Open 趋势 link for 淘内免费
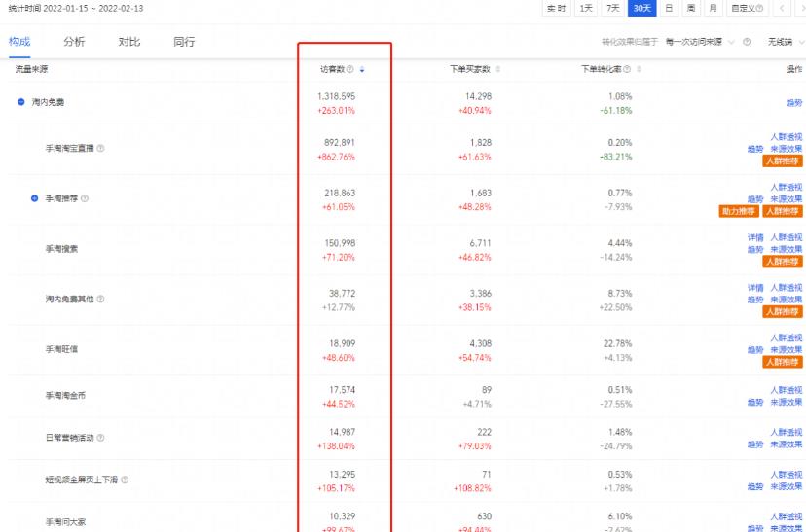 click(x=794, y=103)
